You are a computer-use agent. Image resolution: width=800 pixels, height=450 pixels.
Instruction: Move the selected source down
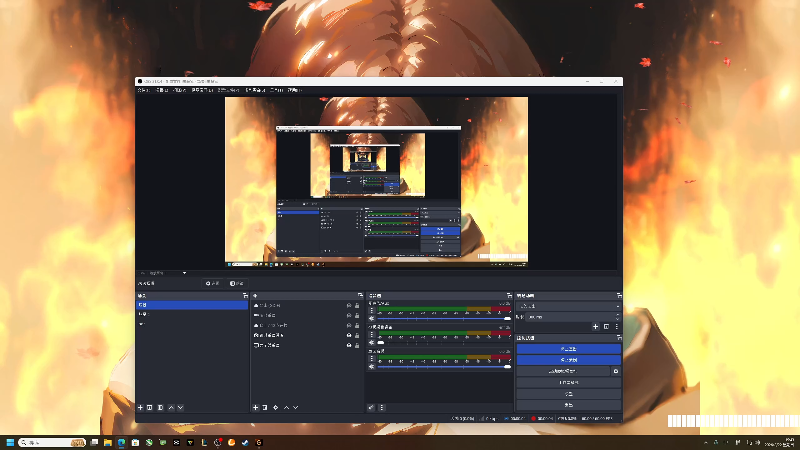(x=295, y=408)
